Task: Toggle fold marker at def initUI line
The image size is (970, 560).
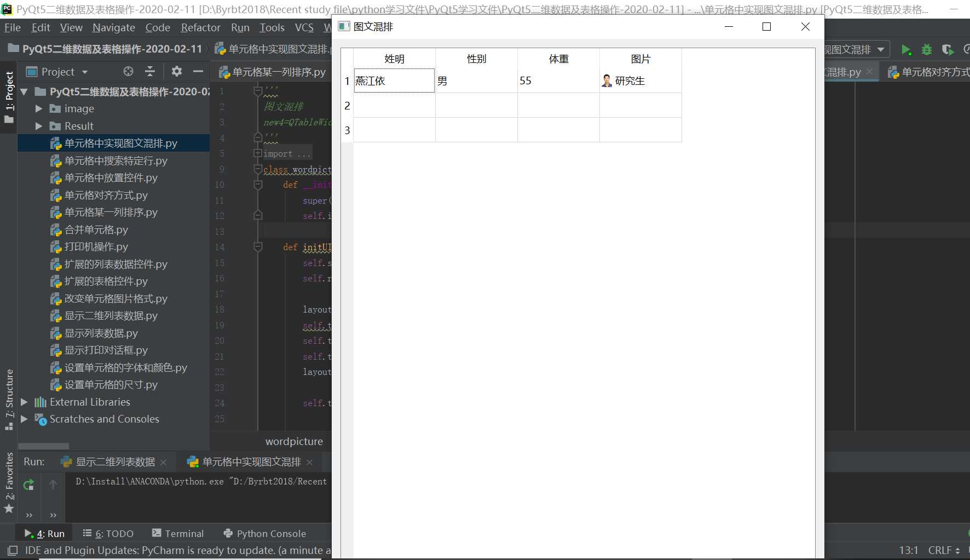Action: coord(258,247)
